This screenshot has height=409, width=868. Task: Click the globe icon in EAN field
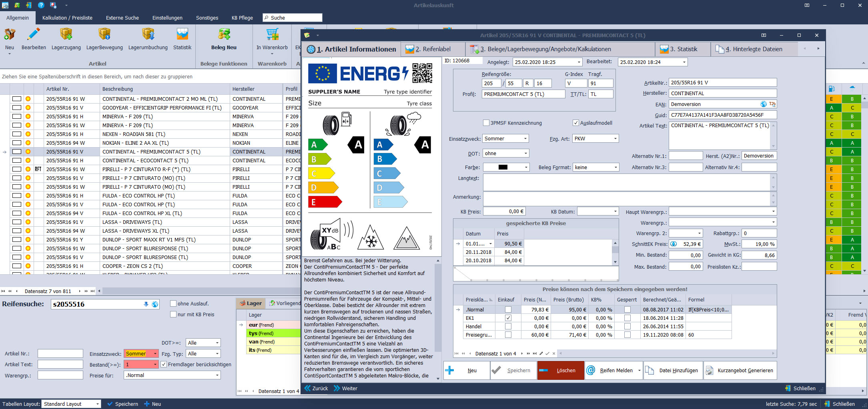(x=764, y=104)
